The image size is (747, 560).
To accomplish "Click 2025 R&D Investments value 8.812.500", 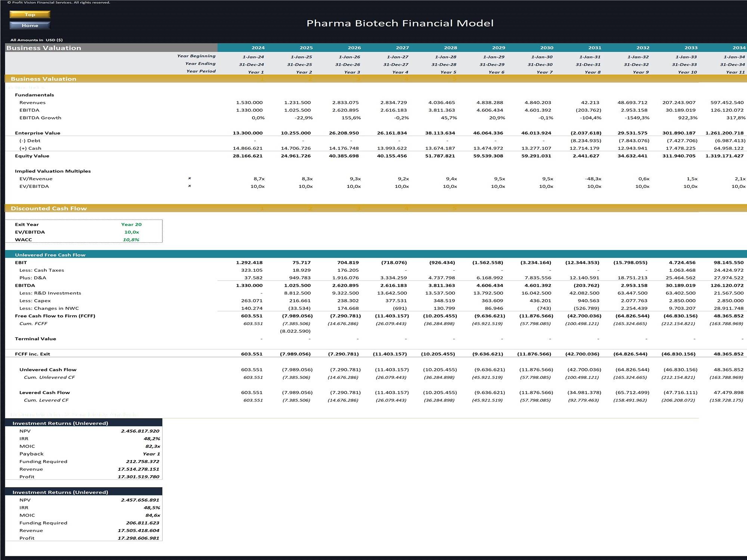I will tap(298, 293).
